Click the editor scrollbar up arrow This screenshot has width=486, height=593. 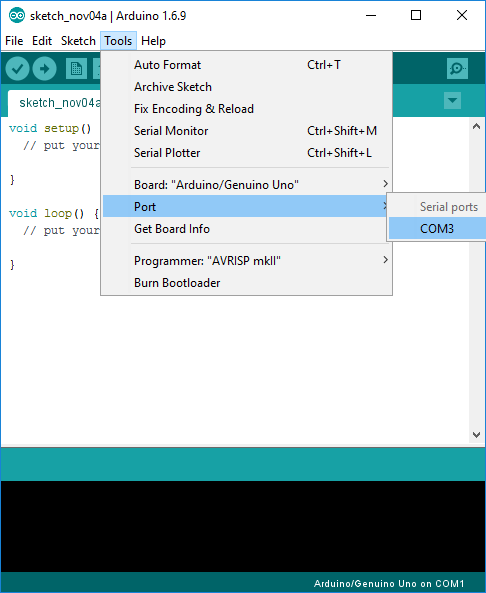pos(477,126)
